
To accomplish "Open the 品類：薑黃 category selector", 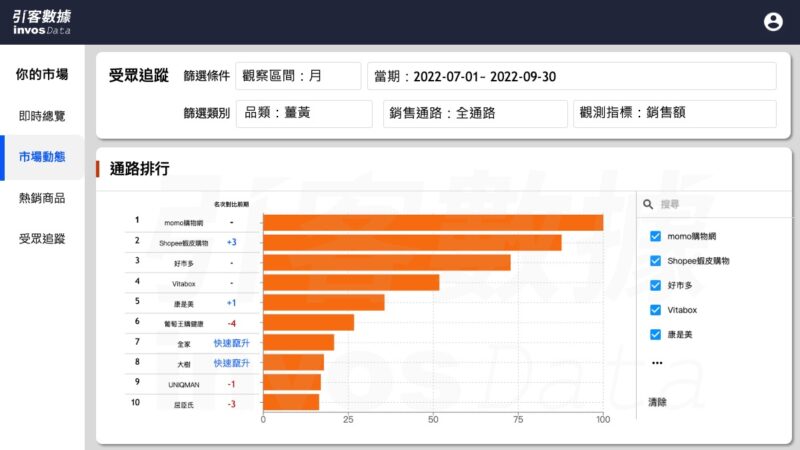I will [304, 113].
